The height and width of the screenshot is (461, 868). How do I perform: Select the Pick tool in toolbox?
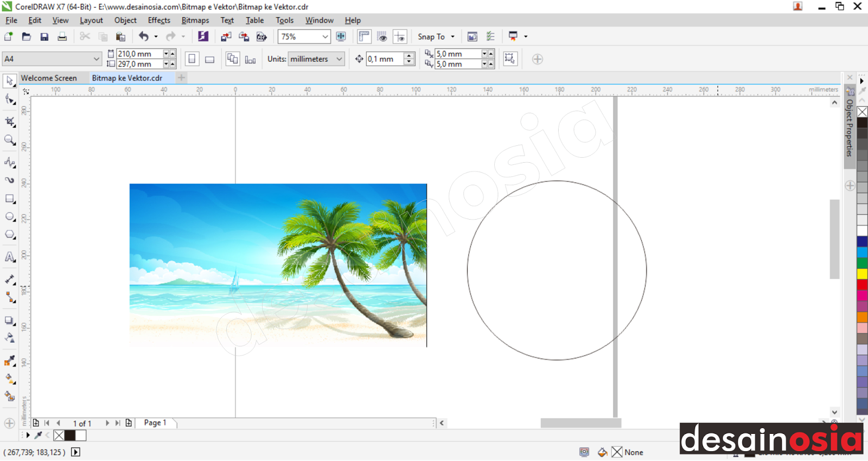click(x=9, y=81)
